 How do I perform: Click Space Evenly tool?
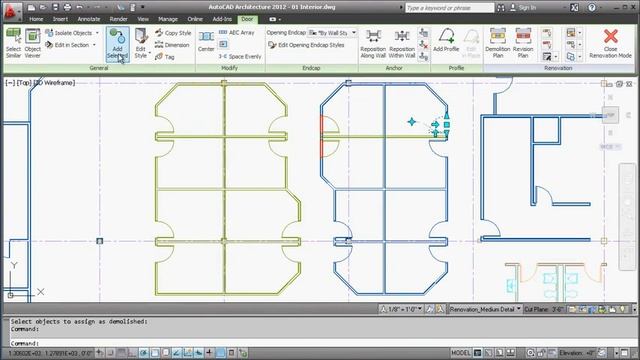pyautogui.click(x=240, y=56)
